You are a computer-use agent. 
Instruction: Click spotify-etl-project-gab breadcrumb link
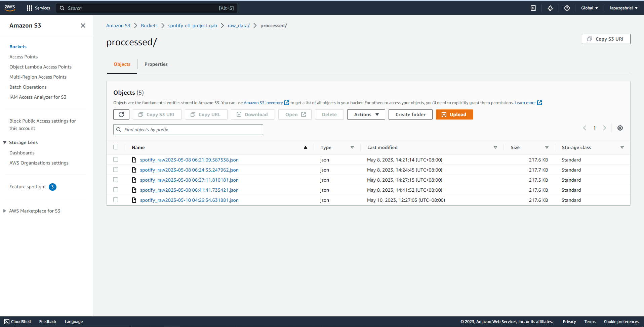point(193,26)
